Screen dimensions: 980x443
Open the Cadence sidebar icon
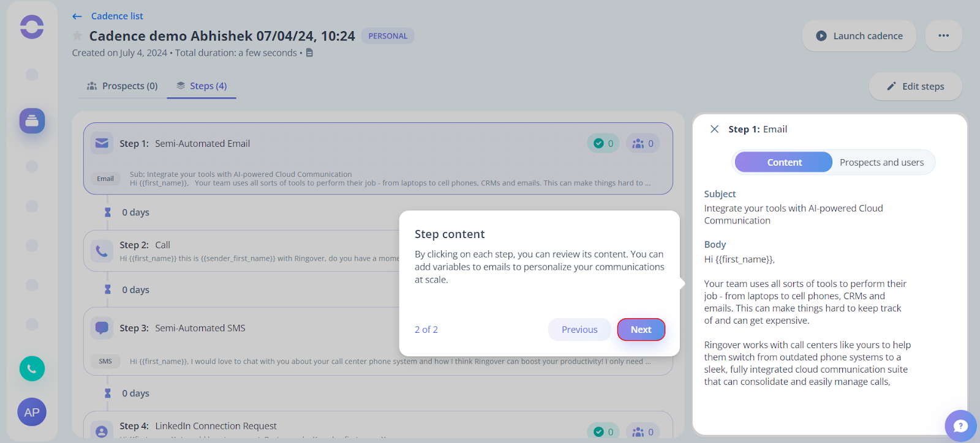(x=32, y=121)
